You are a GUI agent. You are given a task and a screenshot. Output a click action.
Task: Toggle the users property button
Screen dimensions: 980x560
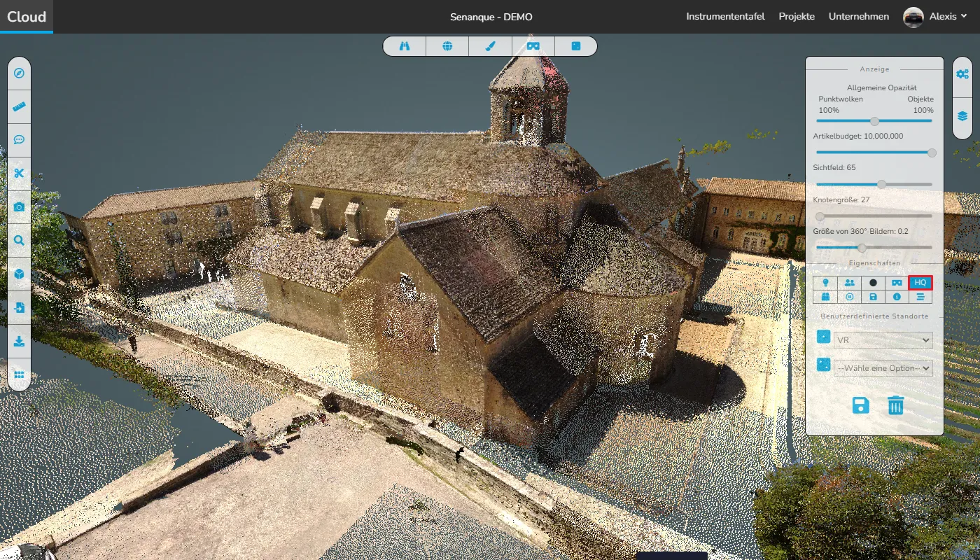click(x=849, y=282)
